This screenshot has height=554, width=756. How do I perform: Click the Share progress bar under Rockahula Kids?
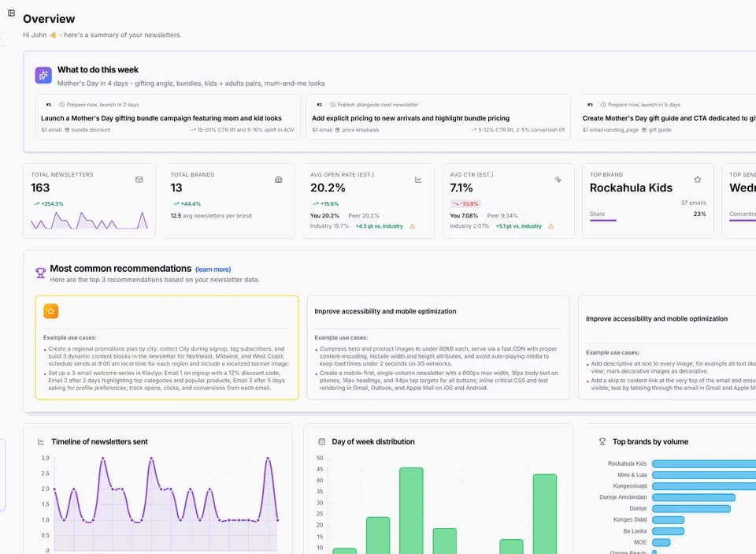(x=602, y=220)
